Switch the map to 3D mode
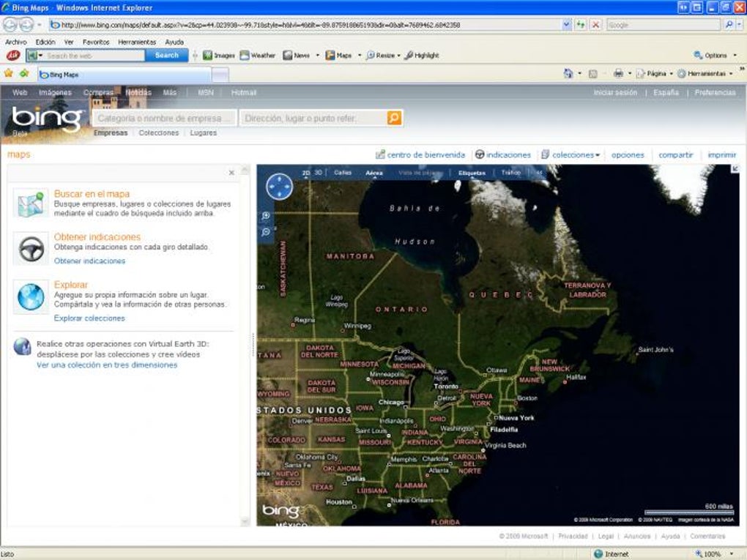 (319, 173)
